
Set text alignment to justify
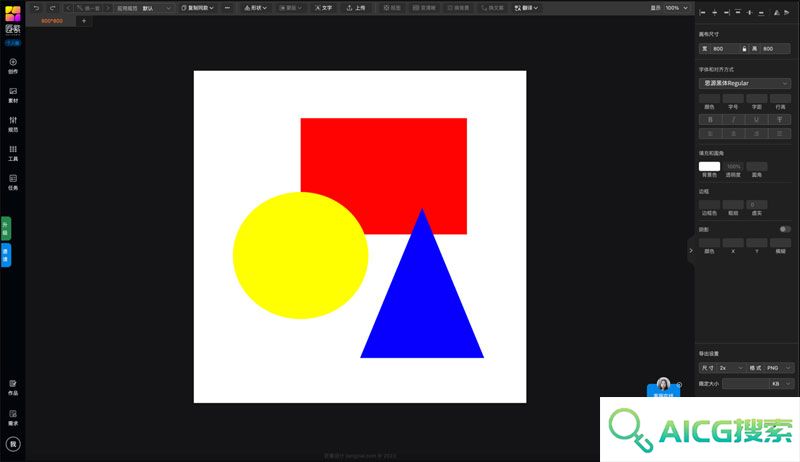coord(780,134)
